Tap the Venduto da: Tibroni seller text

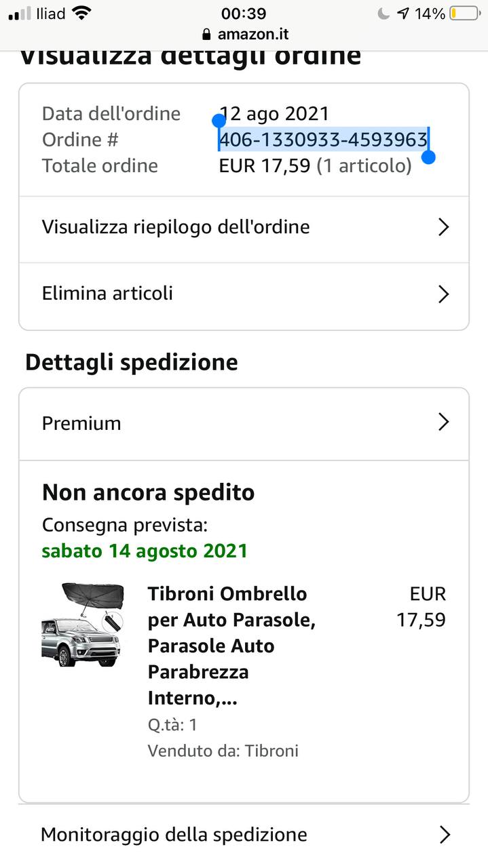point(223,751)
